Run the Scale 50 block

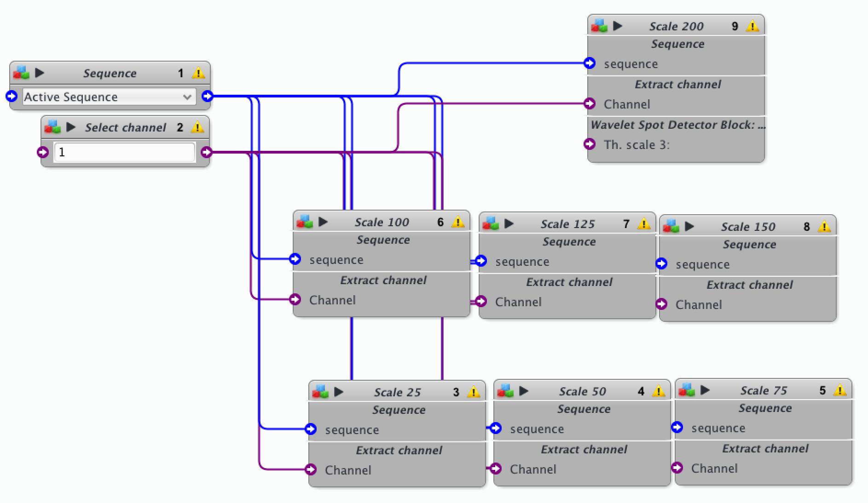(524, 391)
